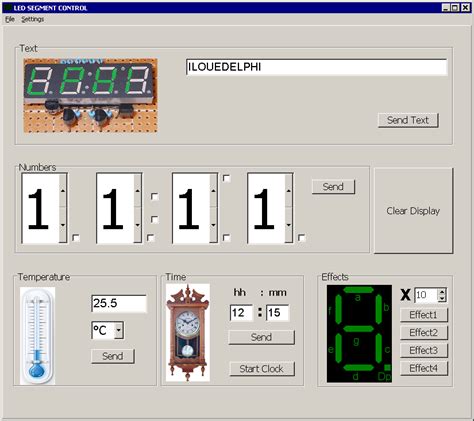474x421 pixels.
Task: Click segment 'a' on seven-segment display
Action: point(359,290)
